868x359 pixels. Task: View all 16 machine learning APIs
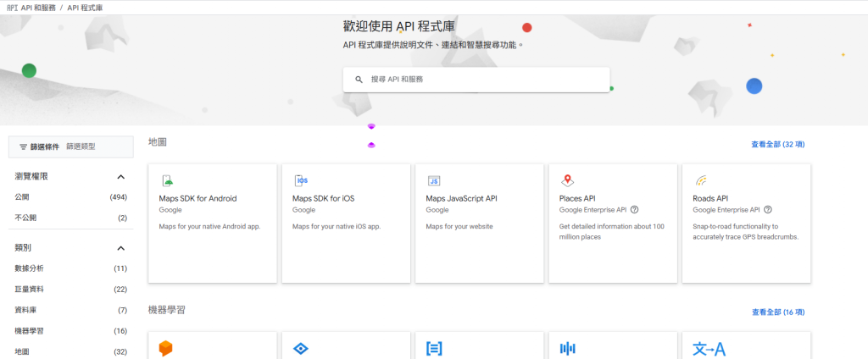click(778, 312)
